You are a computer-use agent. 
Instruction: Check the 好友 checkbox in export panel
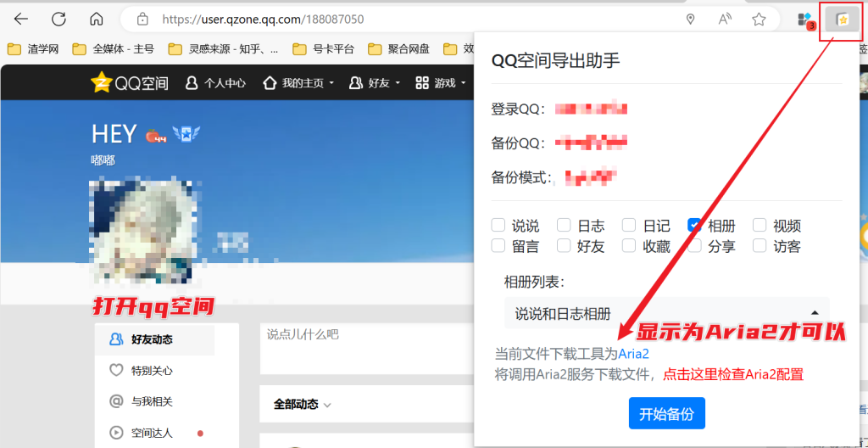(x=564, y=245)
